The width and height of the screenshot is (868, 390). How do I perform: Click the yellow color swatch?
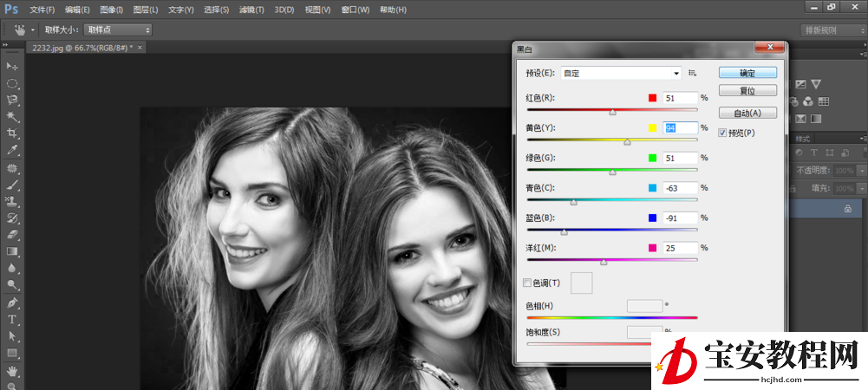(653, 127)
